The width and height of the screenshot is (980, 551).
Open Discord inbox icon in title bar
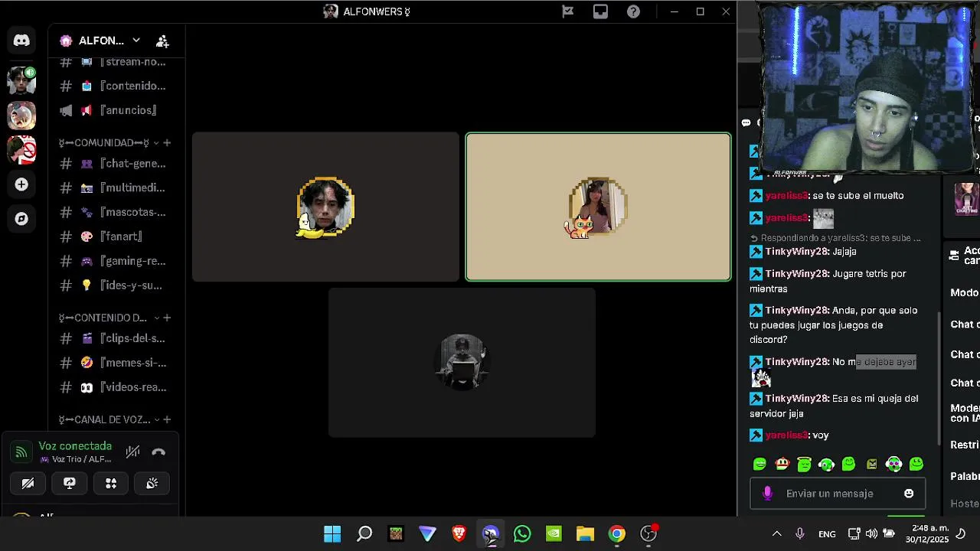click(600, 11)
